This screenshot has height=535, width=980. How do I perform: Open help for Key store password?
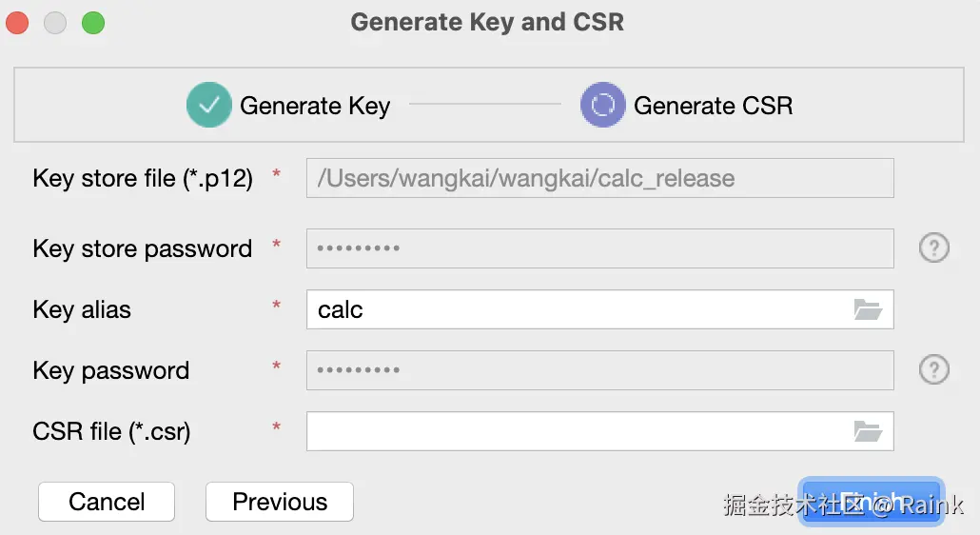(933, 248)
